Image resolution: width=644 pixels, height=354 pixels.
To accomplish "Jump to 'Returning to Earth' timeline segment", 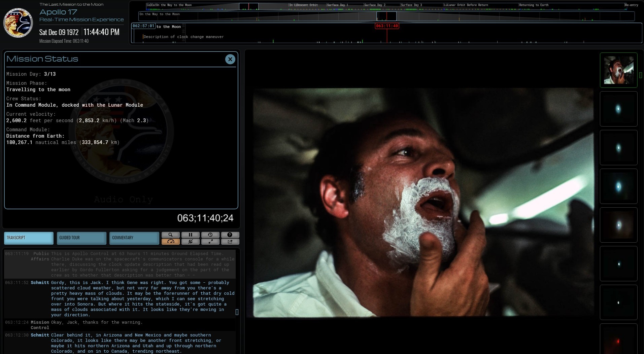I will [x=534, y=5].
